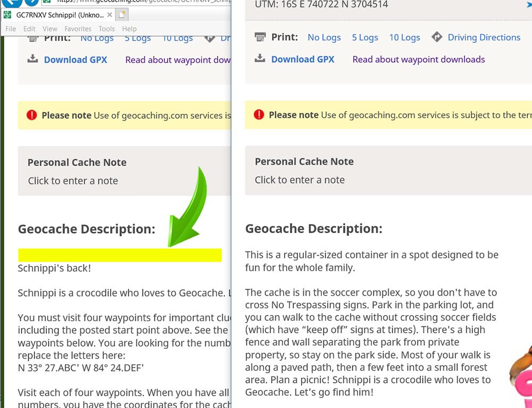
Task: Open the Edit menu in left window
Action: pyautogui.click(x=29, y=29)
